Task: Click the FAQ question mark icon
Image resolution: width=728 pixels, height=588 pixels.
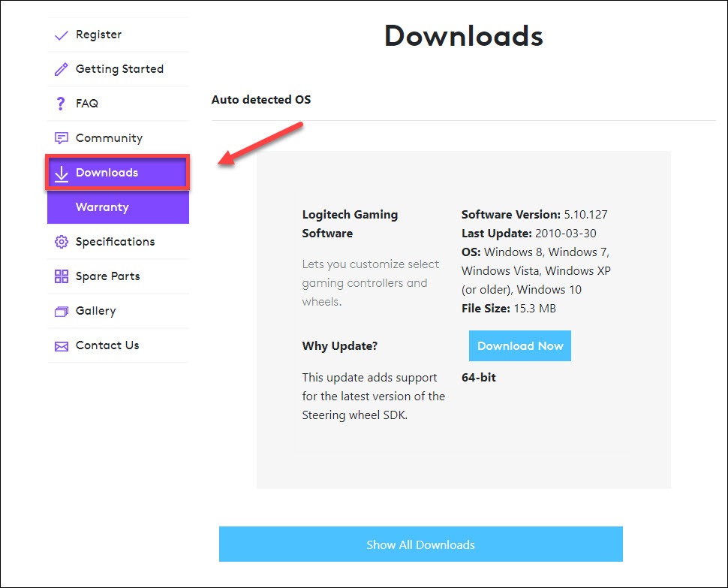Action: click(60, 104)
